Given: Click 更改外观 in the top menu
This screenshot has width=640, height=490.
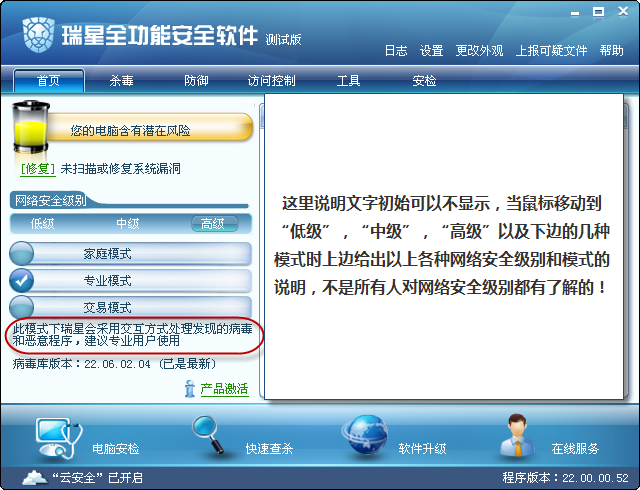Looking at the screenshot, I should (479, 51).
